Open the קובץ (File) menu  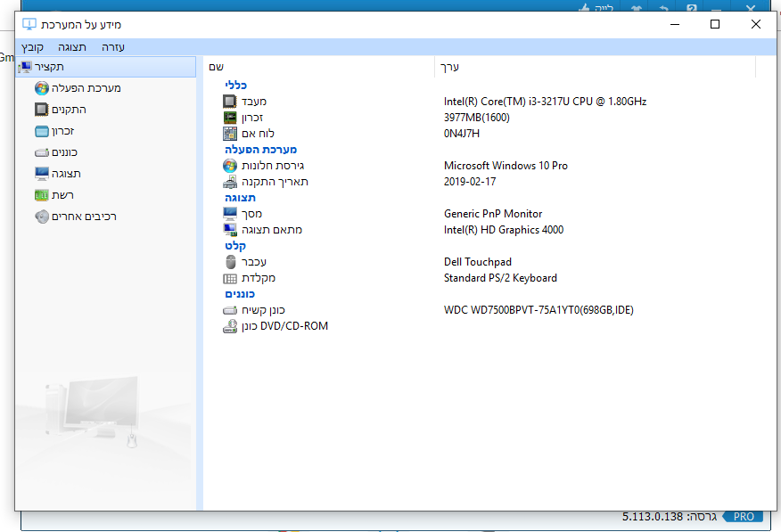click(32, 47)
